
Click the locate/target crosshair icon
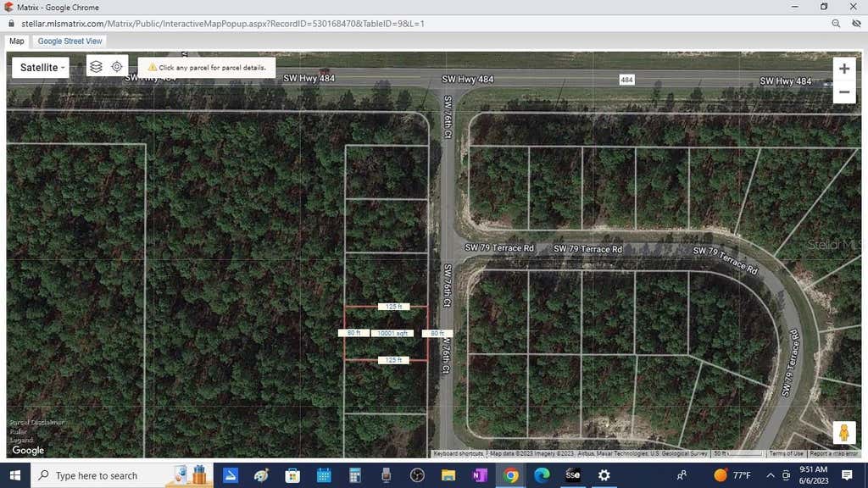click(117, 66)
